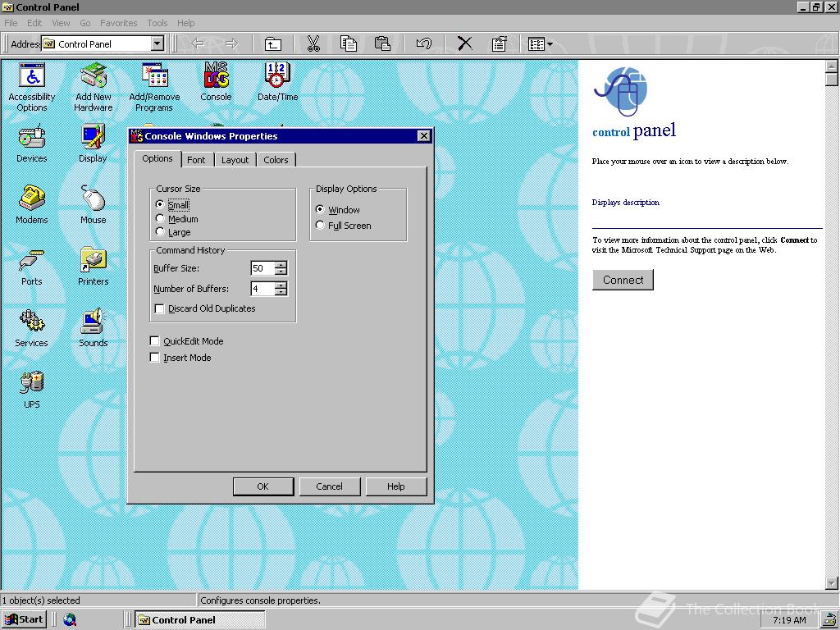
Task: Open the Favorites menu
Action: click(118, 23)
